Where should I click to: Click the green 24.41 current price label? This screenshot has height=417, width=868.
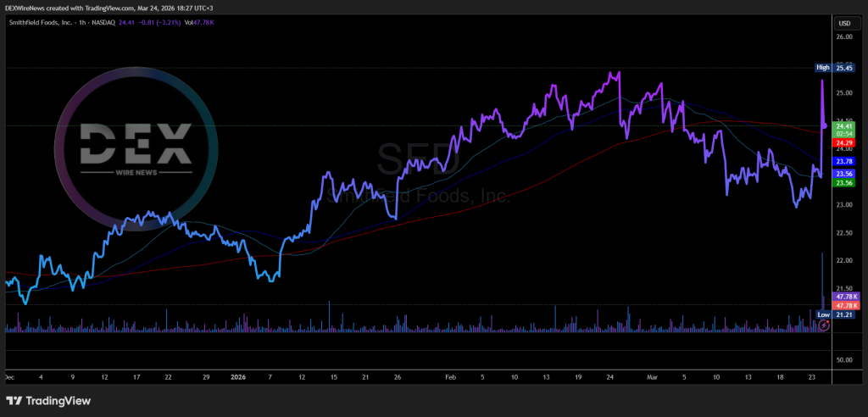(845, 126)
